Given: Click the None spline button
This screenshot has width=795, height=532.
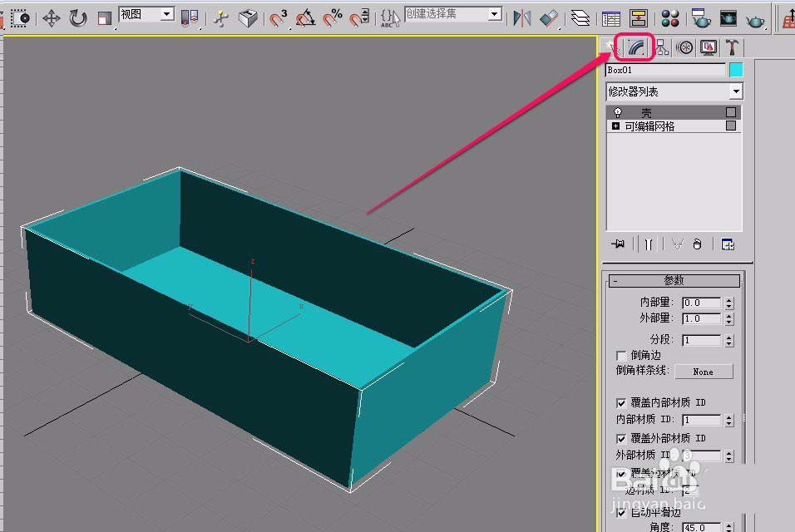Looking at the screenshot, I should point(704,372).
